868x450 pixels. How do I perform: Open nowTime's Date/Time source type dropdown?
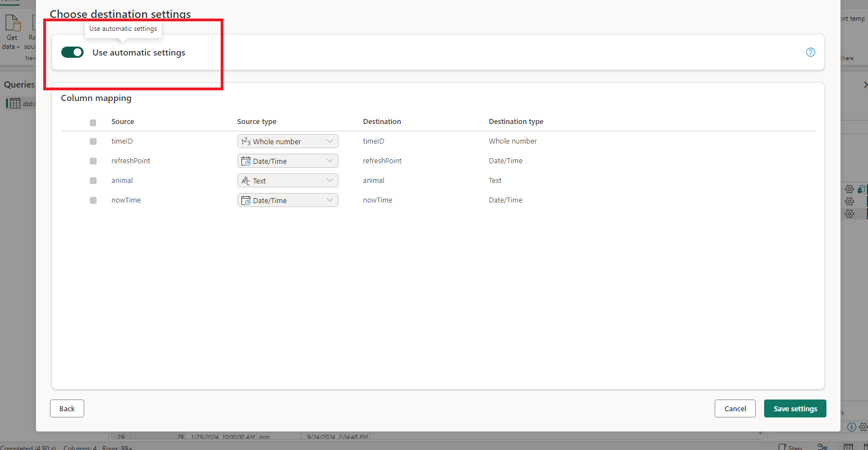point(287,200)
